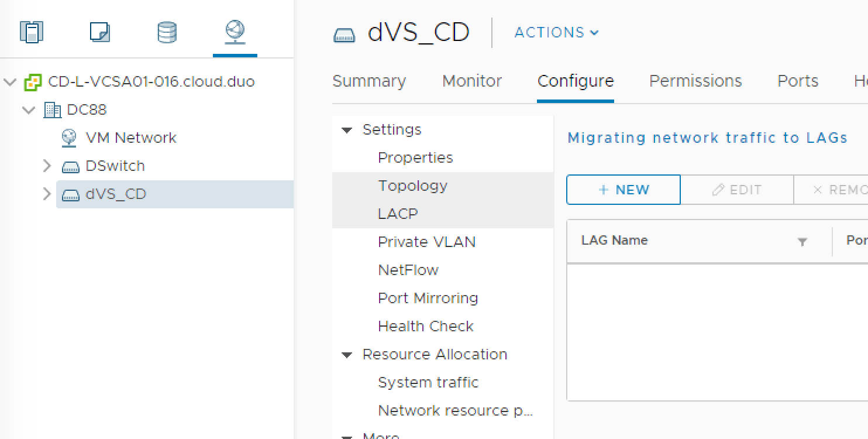The image size is (868, 439).
Task: Open the Hosts and Clusters inventory icon
Action: (32, 32)
